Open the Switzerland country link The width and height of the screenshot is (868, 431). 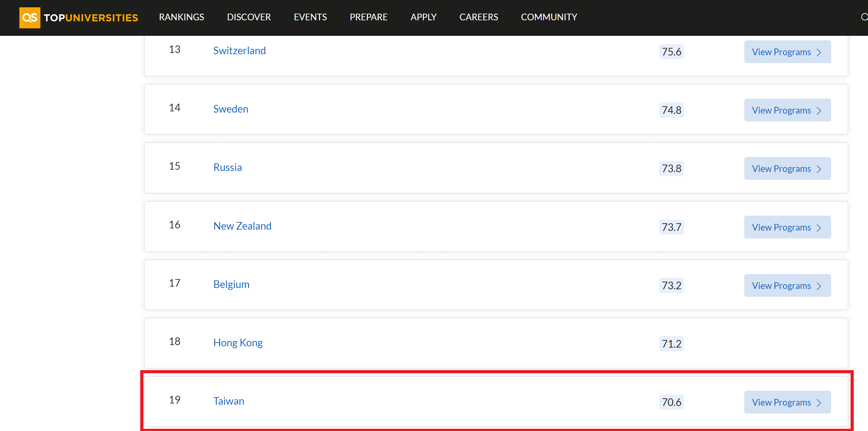pyautogui.click(x=239, y=50)
